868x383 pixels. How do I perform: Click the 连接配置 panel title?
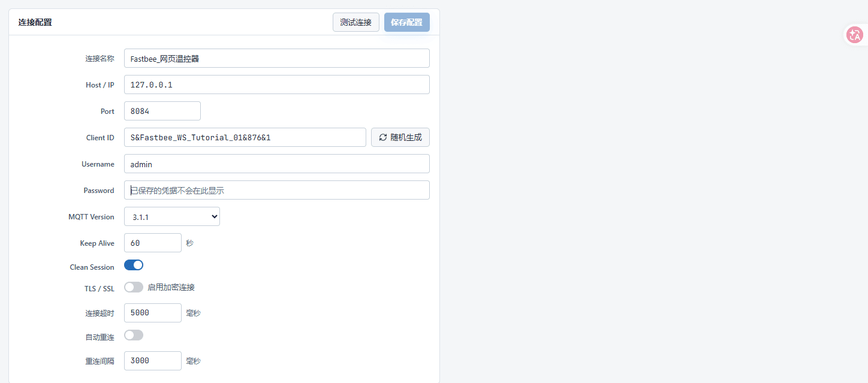(x=35, y=22)
